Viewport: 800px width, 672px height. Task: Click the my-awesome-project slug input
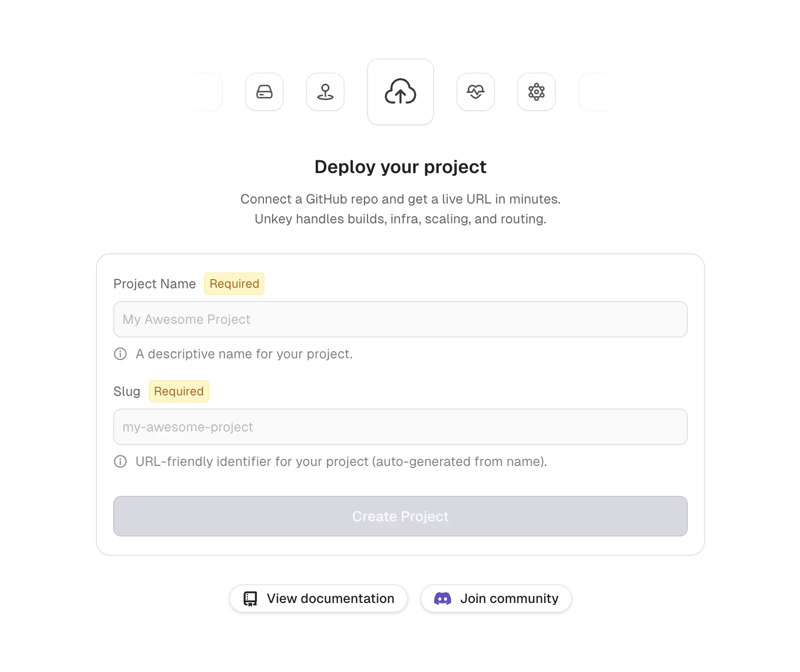401,427
